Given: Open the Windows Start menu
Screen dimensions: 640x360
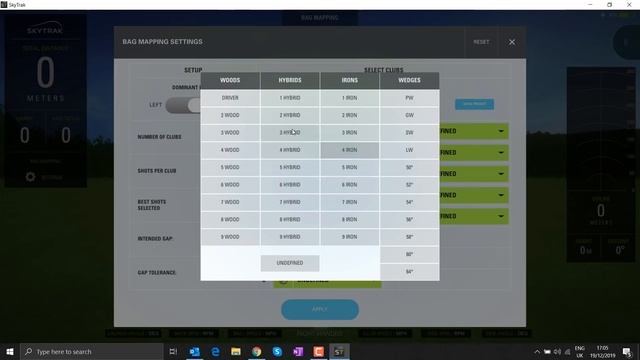Looking at the screenshot, I should pos(10,351).
